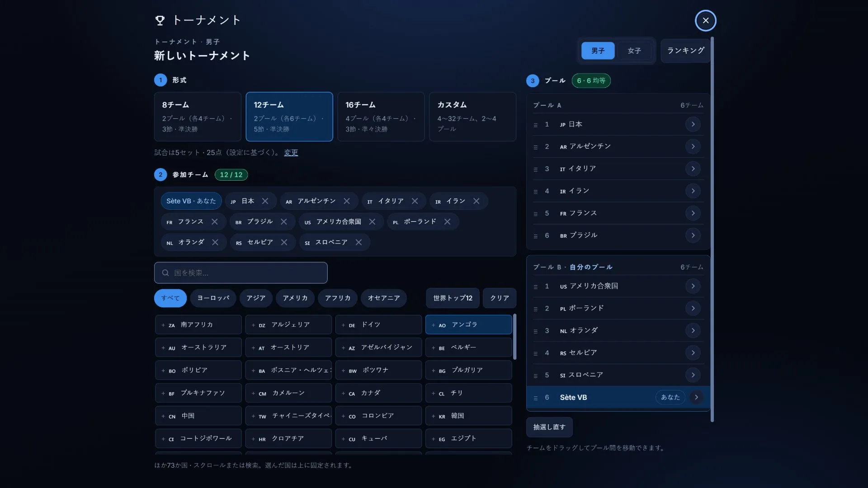Open chevron for フランス in Pool A

coord(693,213)
